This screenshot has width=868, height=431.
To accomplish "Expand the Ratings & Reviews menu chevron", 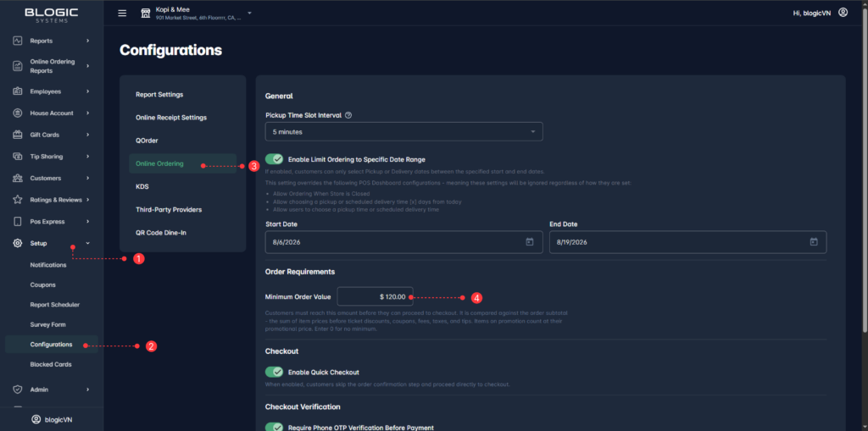I will point(87,200).
